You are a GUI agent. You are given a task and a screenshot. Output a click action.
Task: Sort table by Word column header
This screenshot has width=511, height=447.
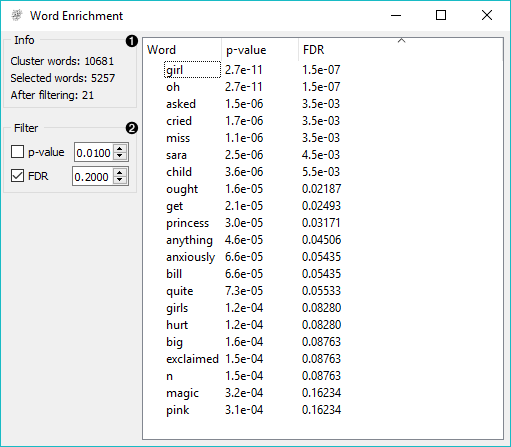[183, 50]
